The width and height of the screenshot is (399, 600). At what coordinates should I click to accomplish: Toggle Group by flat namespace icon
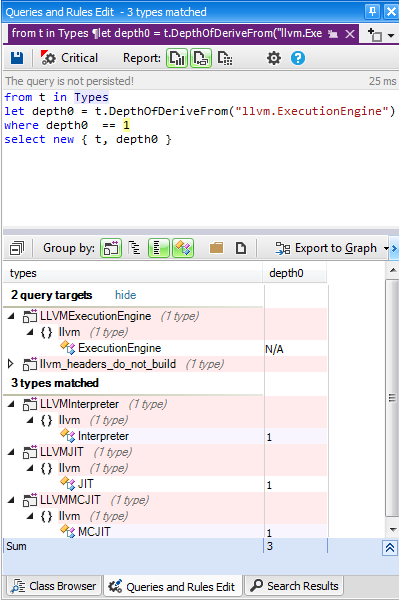point(159,248)
